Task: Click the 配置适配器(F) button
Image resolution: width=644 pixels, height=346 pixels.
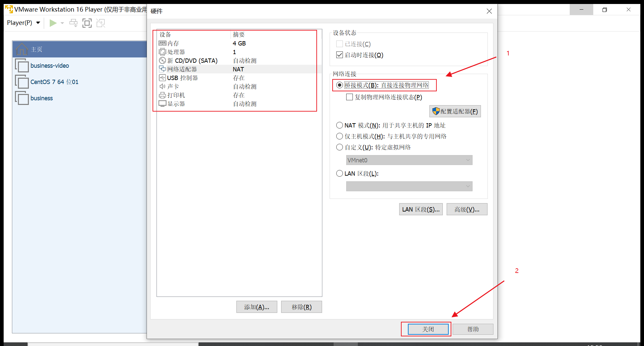Action: tap(455, 111)
